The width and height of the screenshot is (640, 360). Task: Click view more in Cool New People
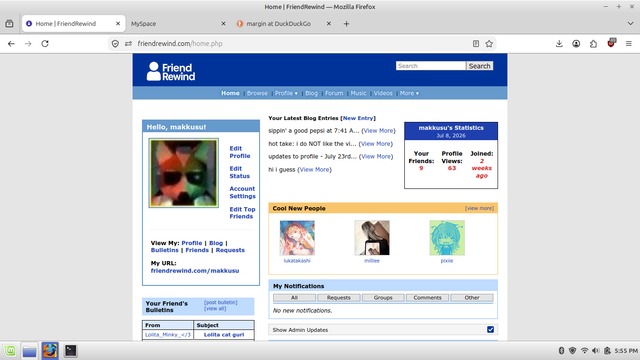click(x=479, y=208)
